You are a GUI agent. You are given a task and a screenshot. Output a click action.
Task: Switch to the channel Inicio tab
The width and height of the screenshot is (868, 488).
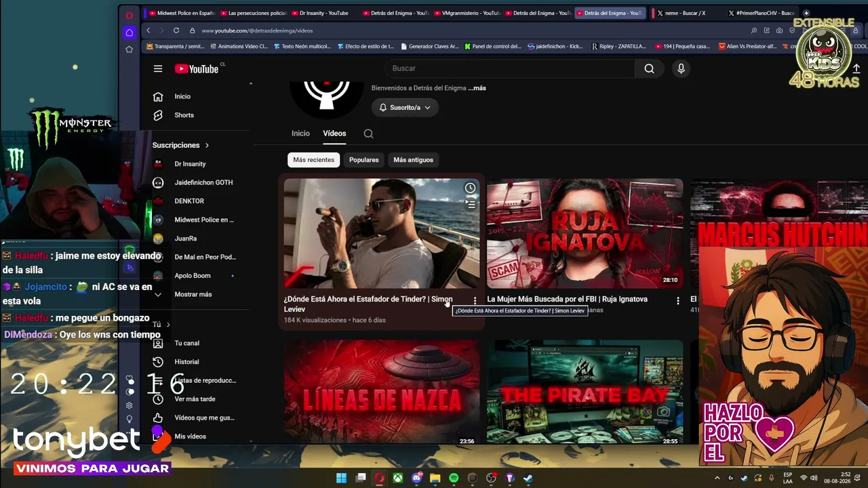click(300, 134)
